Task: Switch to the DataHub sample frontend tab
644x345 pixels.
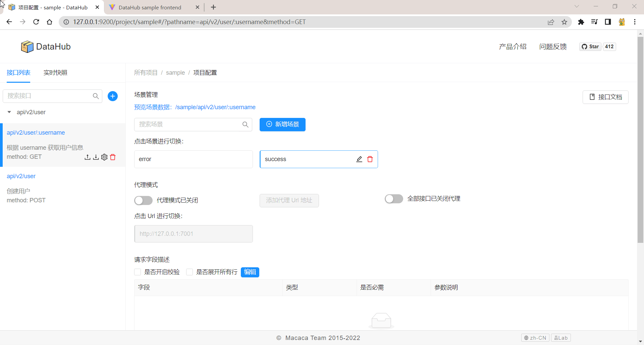Action: [151, 7]
